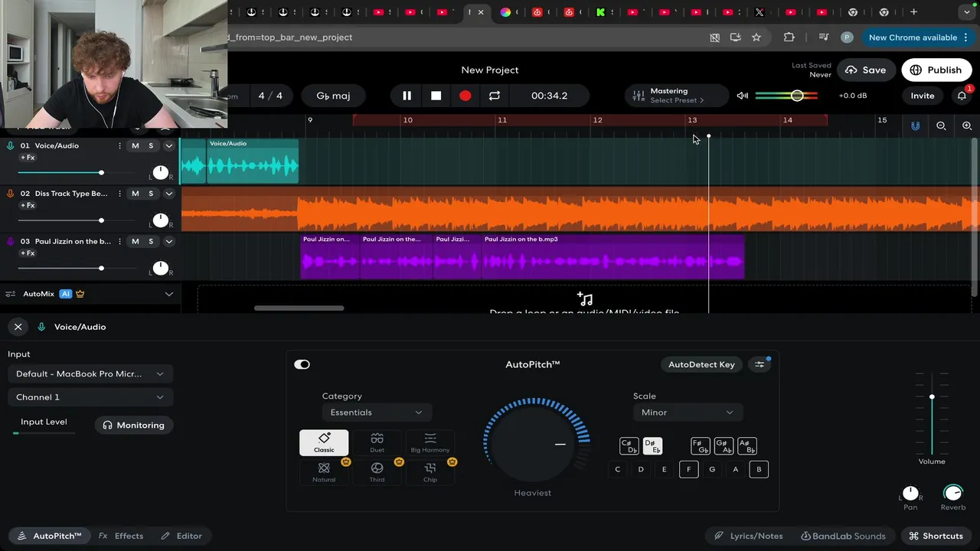The image size is (980, 551).
Task: Stop playback with the stop button
Action: [x=436, y=96]
